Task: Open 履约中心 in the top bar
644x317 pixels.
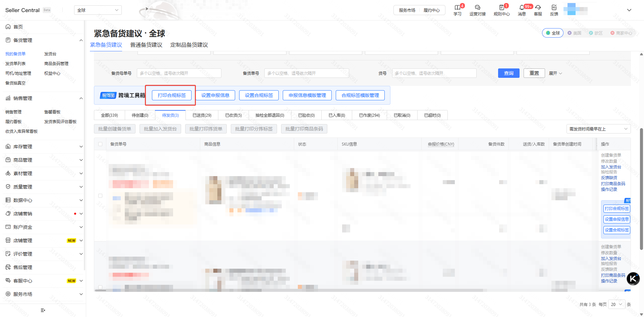Action: [x=432, y=10]
